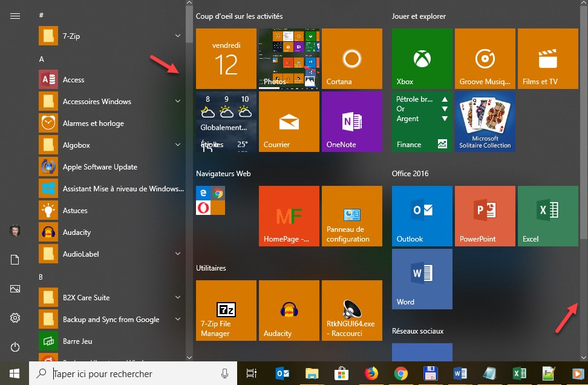This screenshot has height=385, width=588.
Task: Expand the Backup and Sync from Google folder
Action: (178, 320)
